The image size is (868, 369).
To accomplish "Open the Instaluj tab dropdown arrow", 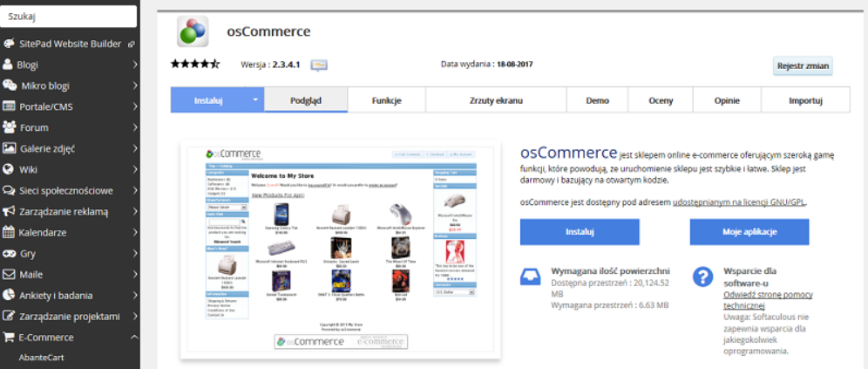I will pyautogui.click(x=255, y=99).
